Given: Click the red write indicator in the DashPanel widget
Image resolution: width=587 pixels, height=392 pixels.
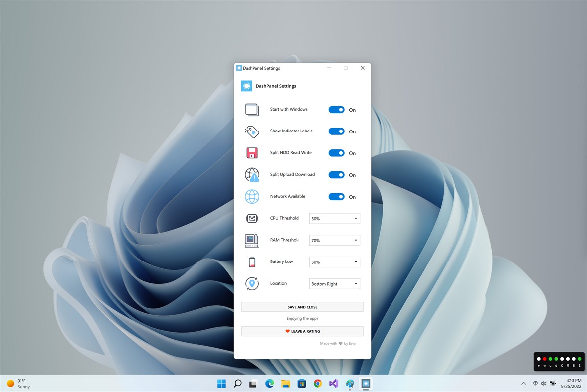Looking at the screenshot, I should coord(544,359).
